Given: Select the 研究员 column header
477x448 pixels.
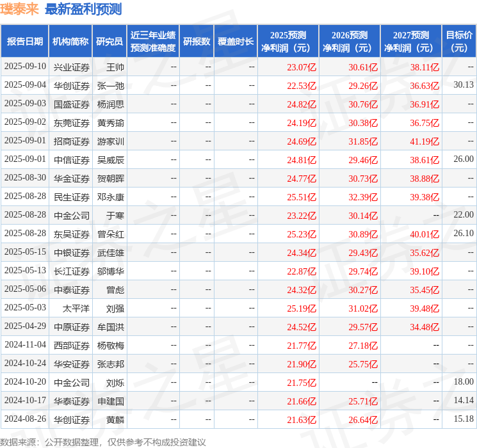Looking at the screenshot, I should click(x=109, y=42).
